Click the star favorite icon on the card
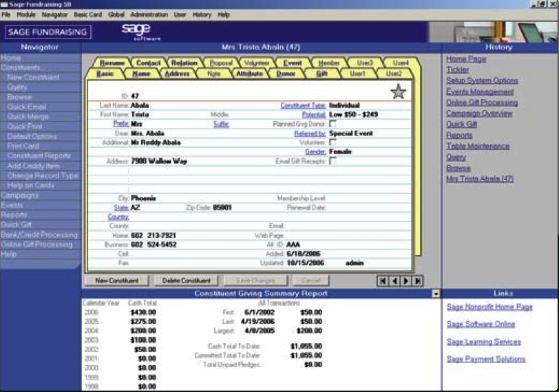Viewport: 559px width, 392px height. [x=398, y=92]
